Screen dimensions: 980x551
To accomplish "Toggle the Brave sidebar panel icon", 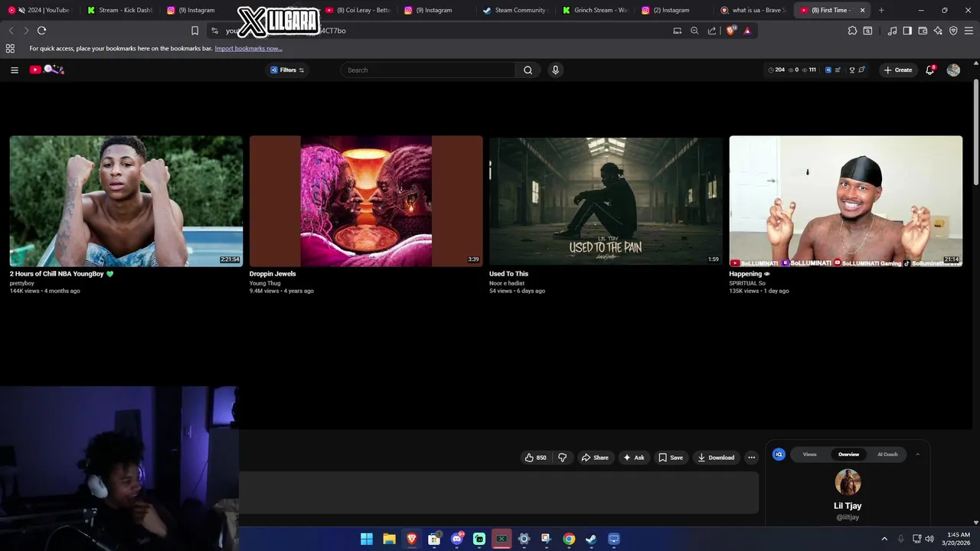I will click(x=907, y=31).
